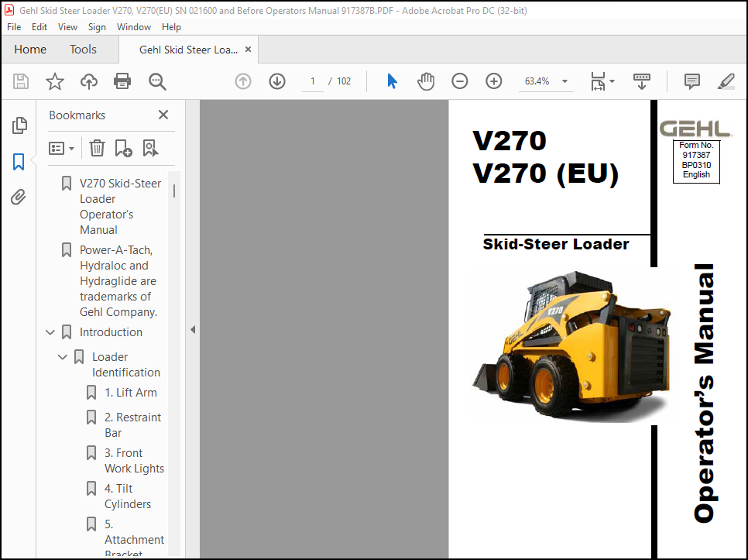Add a comment sticky note
Viewport: 748px width, 560px height.
click(691, 81)
